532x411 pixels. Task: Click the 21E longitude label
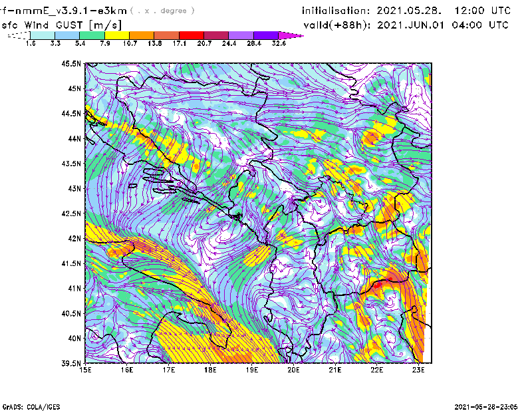coord(335,370)
